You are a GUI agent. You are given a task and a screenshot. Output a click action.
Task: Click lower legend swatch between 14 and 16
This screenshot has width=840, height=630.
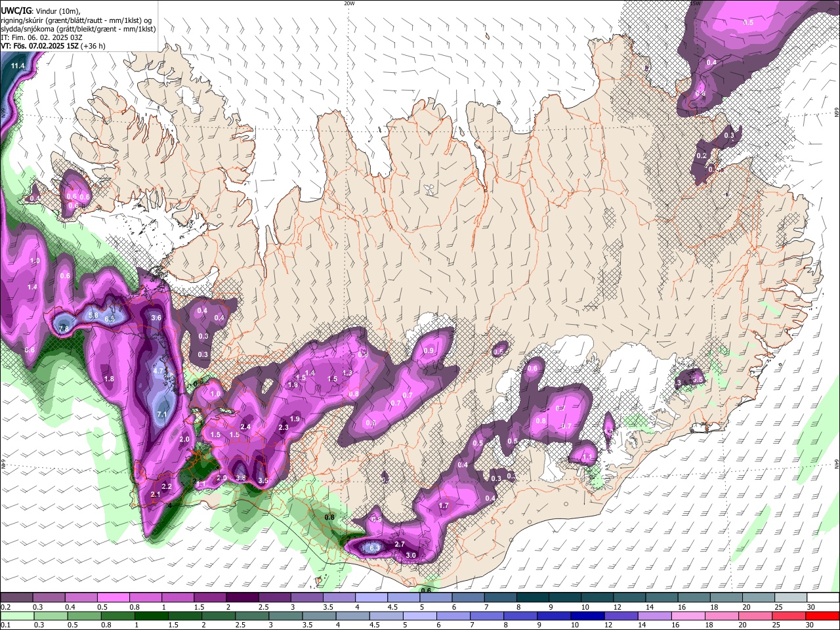pos(655,616)
